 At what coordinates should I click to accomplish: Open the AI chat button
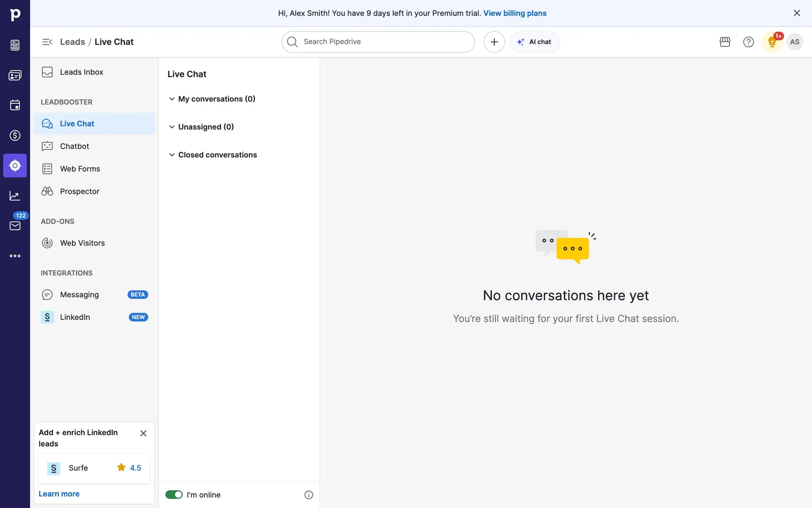click(x=535, y=42)
